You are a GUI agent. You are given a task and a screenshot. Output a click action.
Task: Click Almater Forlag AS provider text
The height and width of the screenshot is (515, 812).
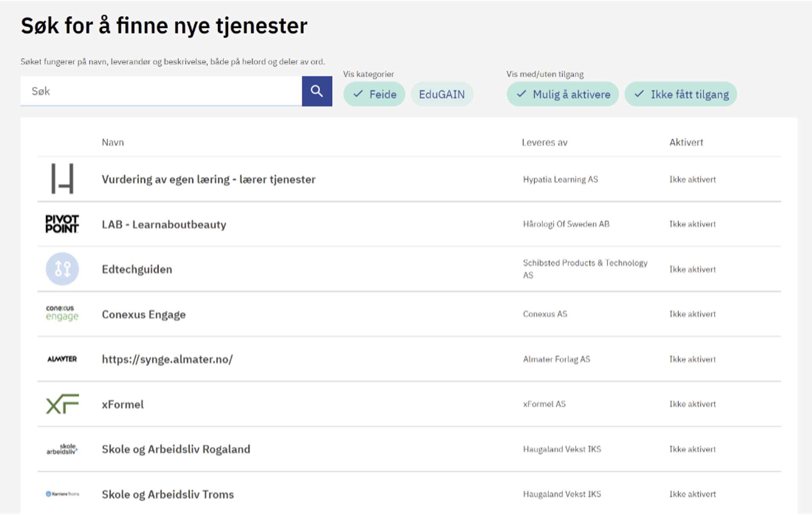tap(557, 359)
